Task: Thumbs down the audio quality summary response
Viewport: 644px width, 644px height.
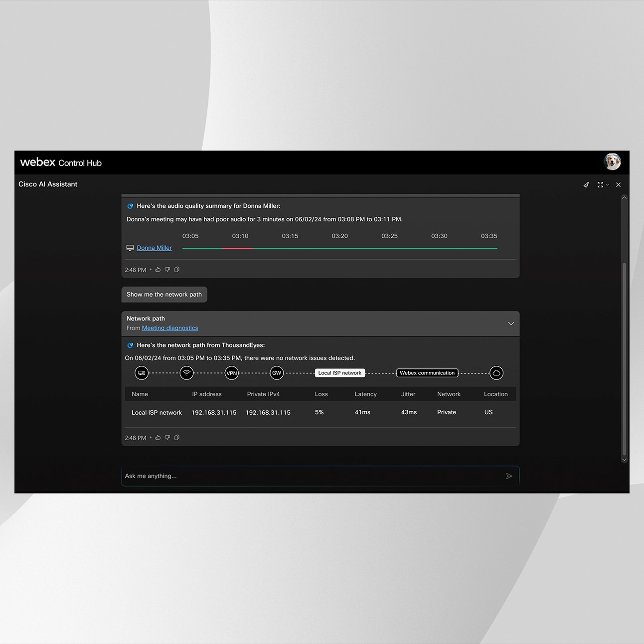Action: tap(167, 270)
